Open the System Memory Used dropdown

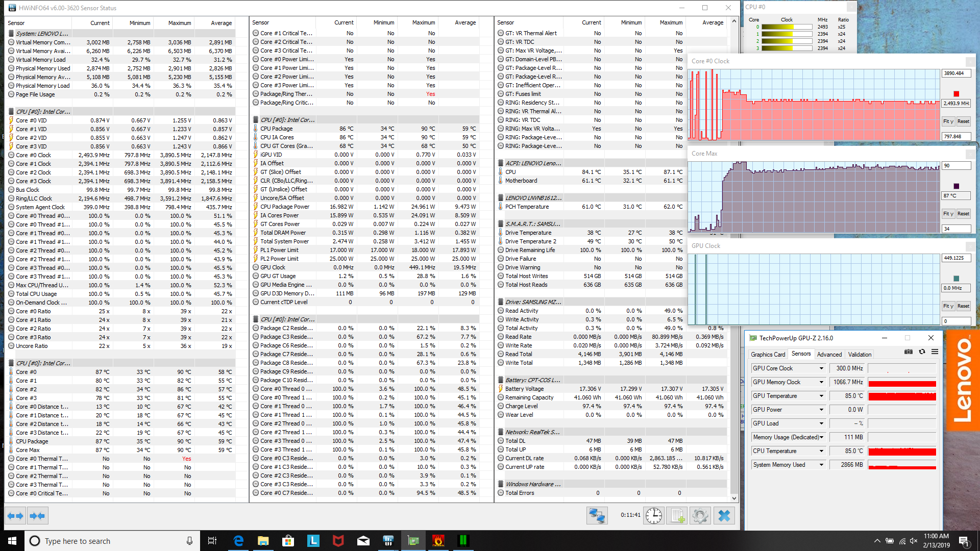click(x=821, y=465)
